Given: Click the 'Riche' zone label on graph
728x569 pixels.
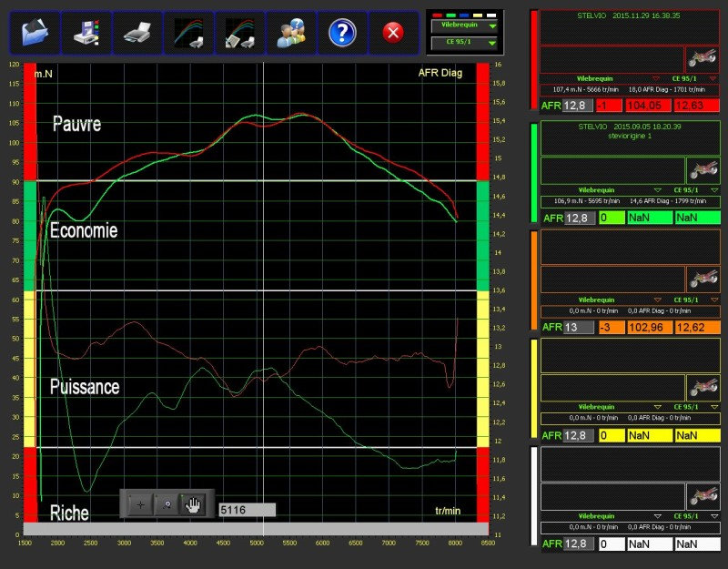Looking at the screenshot, I should 69,513.
